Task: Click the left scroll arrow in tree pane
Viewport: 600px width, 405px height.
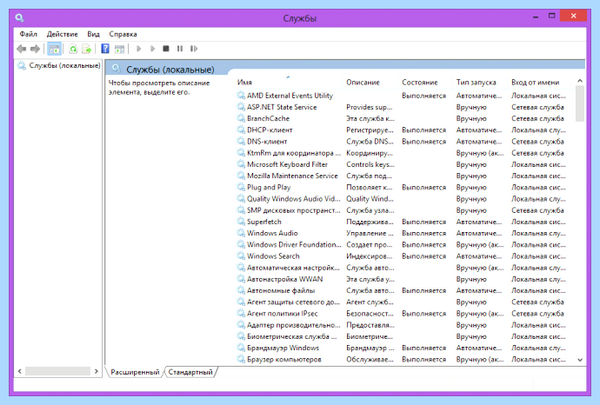Action: coord(20,371)
